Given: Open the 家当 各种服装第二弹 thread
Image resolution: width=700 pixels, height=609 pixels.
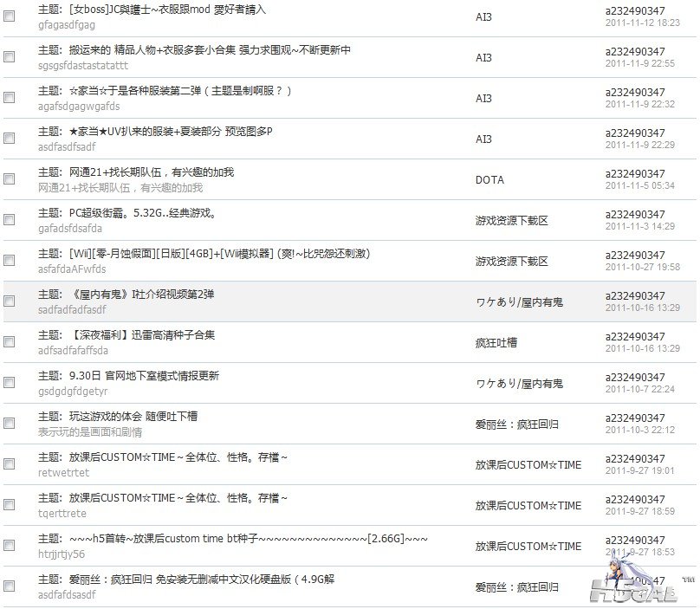Looking at the screenshot, I should [181, 91].
